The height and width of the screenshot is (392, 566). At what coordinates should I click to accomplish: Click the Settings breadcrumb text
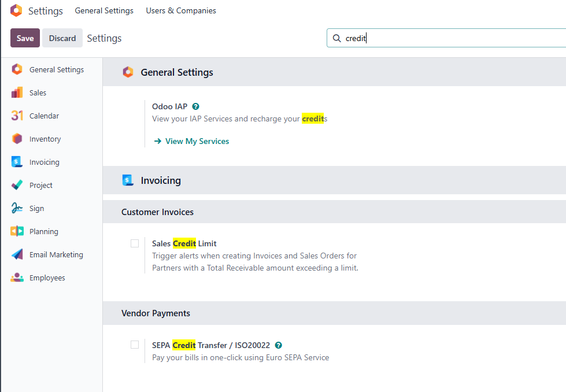(x=104, y=38)
